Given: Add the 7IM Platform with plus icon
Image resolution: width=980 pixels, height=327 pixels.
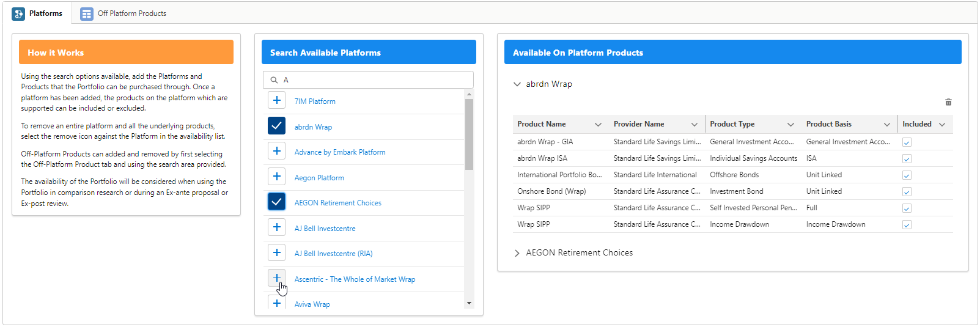Looking at the screenshot, I should [277, 101].
